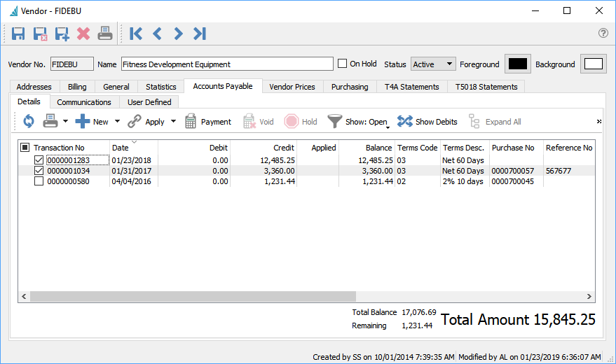Save the vendor record
Image resolution: width=616 pixels, height=364 pixels.
18,34
